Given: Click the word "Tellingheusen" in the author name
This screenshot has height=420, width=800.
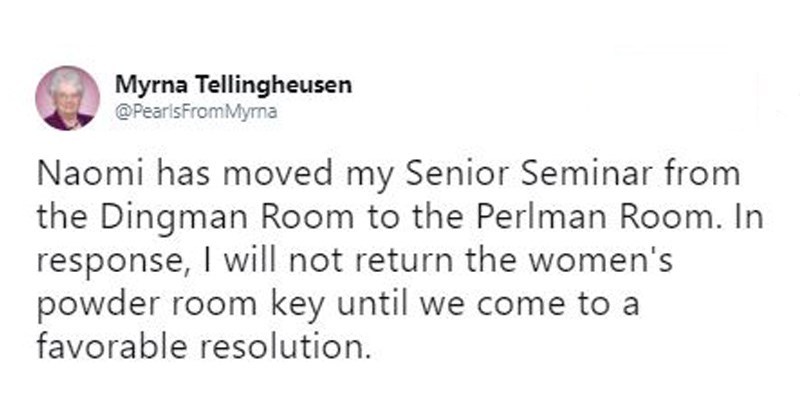Looking at the screenshot, I should 270,86.
